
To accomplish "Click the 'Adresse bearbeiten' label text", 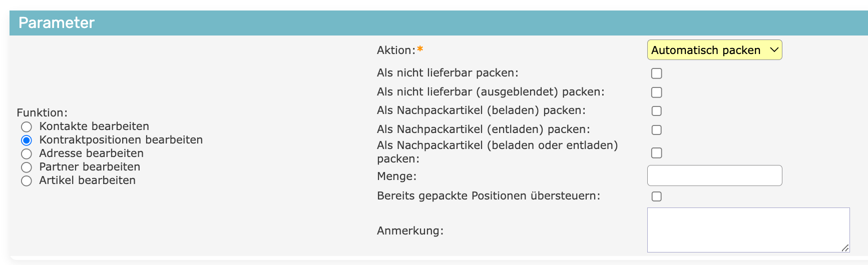I will click(92, 153).
